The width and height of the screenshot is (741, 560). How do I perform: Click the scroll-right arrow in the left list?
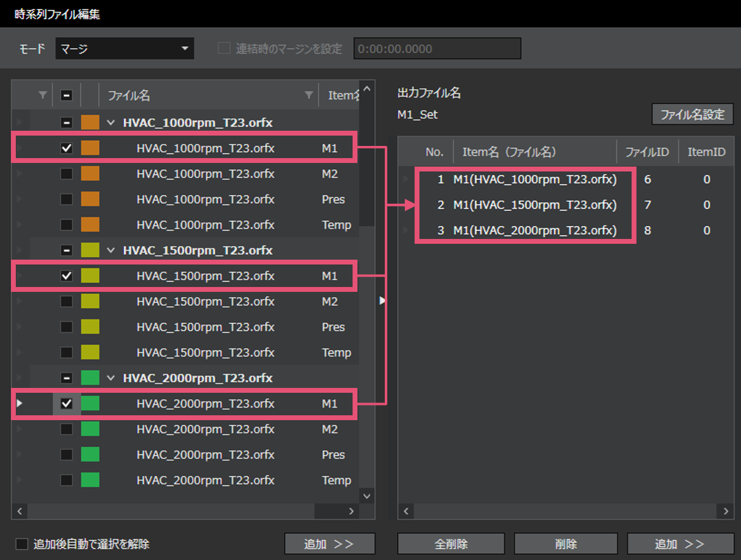[x=351, y=511]
